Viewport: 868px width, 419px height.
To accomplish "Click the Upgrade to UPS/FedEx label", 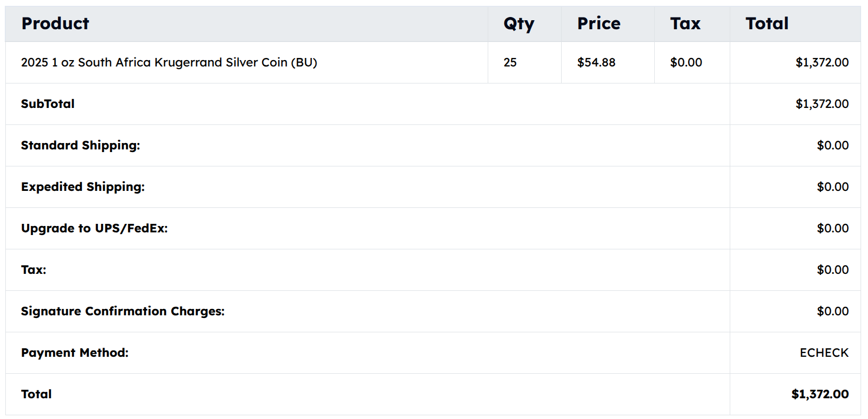I will [x=94, y=228].
